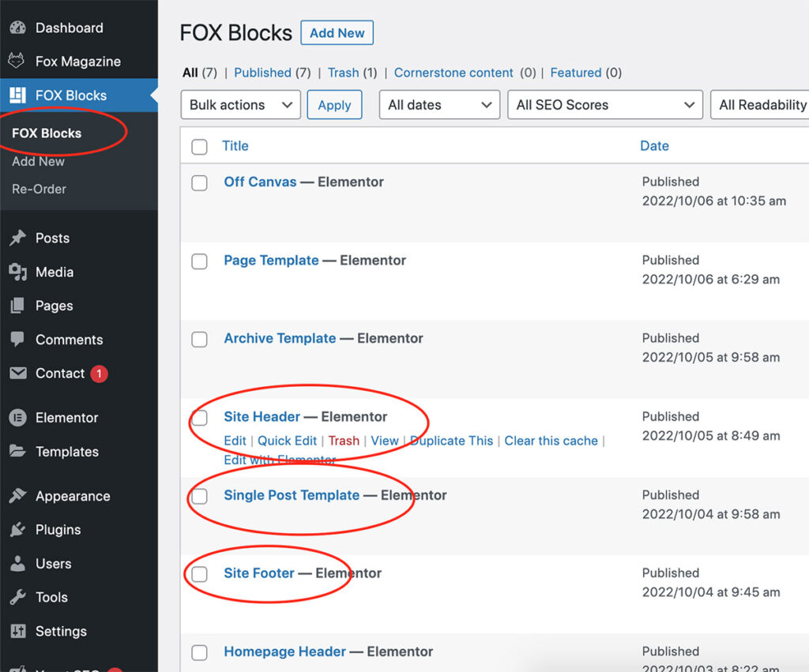809x672 pixels.
Task: Toggle the select-all checkbox in header
Action: coord(199,146)
